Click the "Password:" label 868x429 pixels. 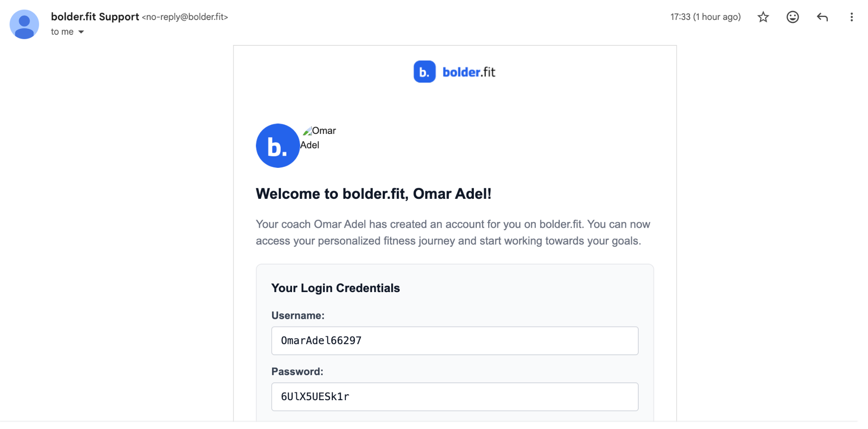297,371
